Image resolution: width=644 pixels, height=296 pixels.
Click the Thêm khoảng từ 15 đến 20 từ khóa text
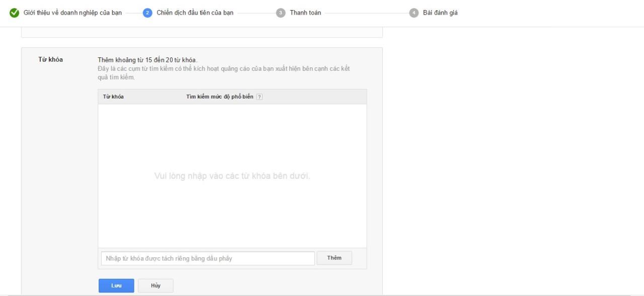pyautogui.click(x=147, y=60)
